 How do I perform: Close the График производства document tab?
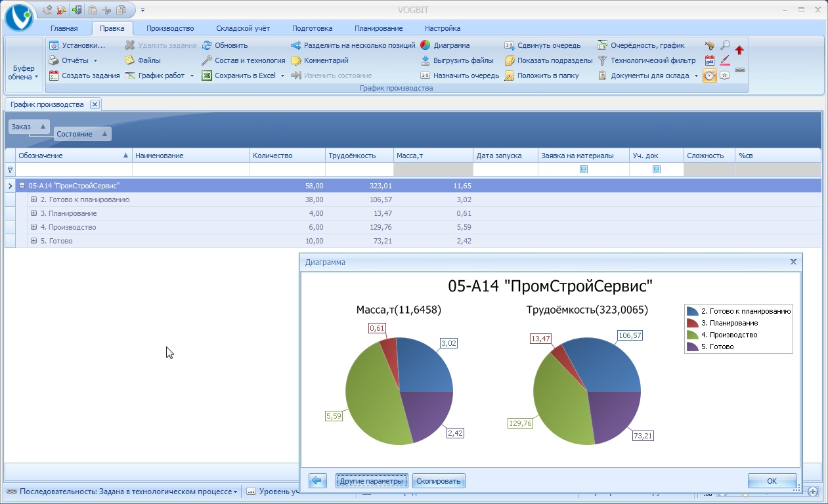point(95,104)
